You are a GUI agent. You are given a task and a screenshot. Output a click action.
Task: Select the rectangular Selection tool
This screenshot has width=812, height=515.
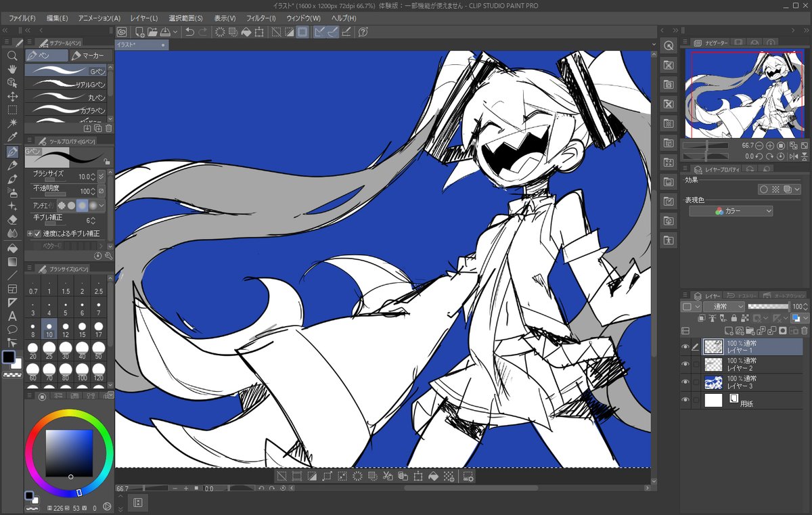pyautogui.click(x=12, y=110)
